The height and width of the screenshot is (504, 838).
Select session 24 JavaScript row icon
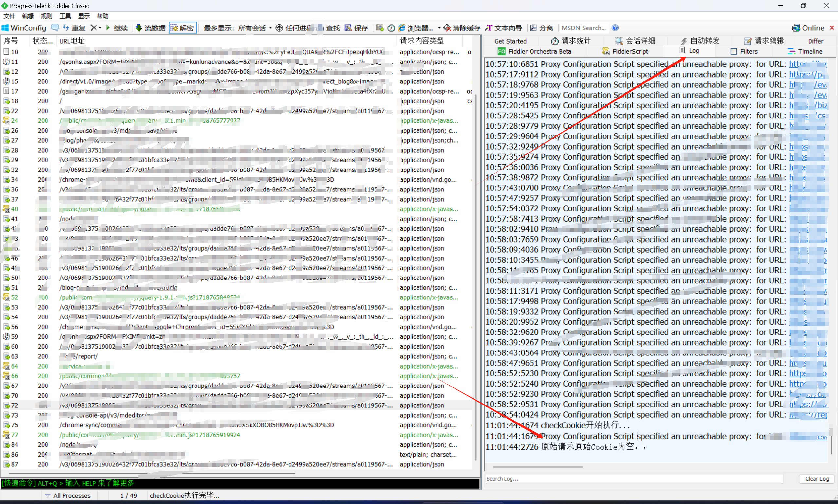[x=6, y=120]
